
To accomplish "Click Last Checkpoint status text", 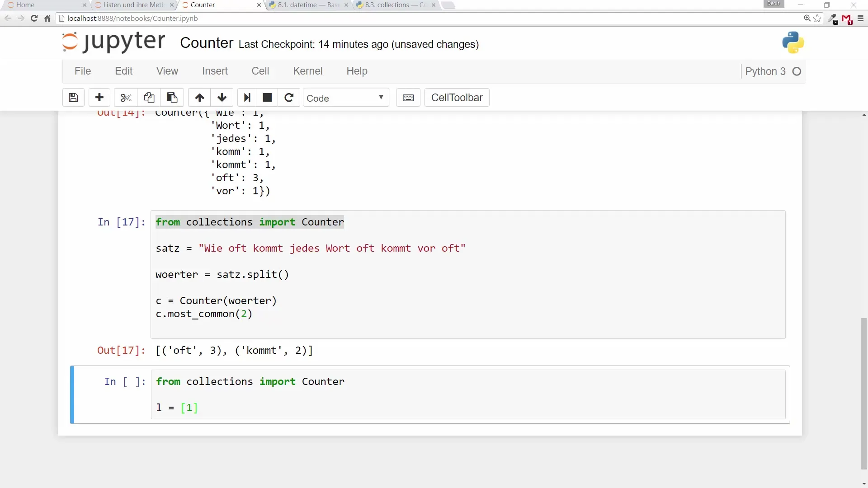I will coord(359,44).
